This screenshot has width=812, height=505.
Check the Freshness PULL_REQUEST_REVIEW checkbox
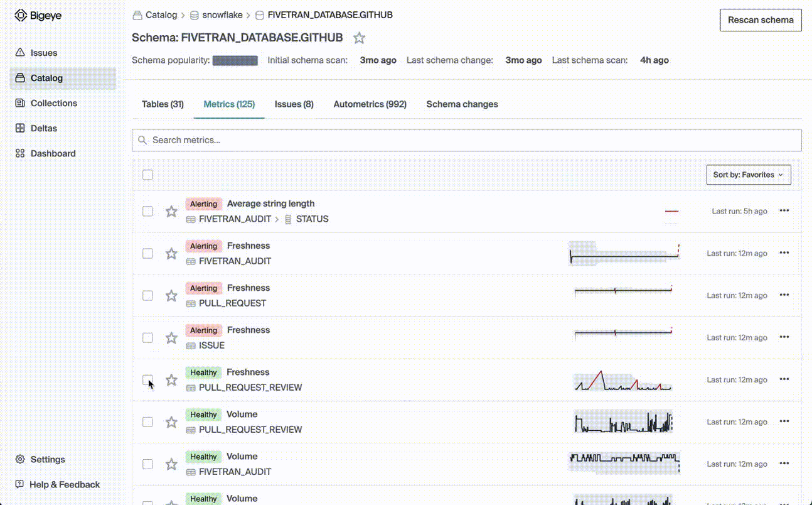click(147, 379)
